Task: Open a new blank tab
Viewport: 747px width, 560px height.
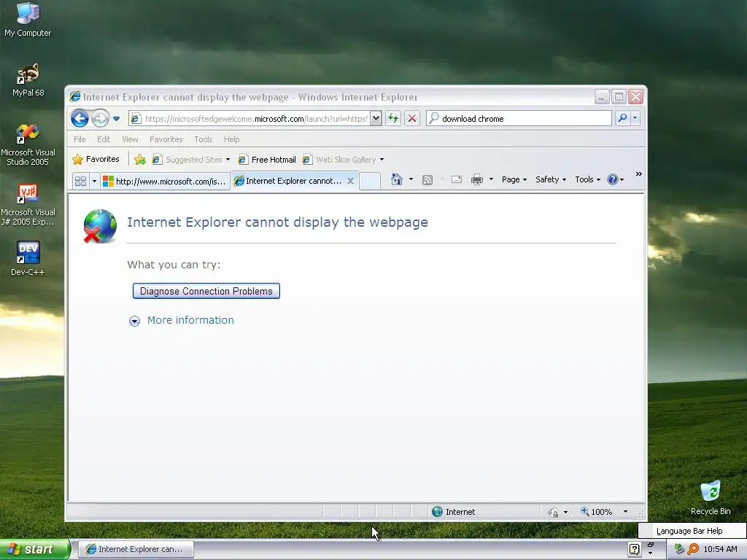Action: coord(370,181)
